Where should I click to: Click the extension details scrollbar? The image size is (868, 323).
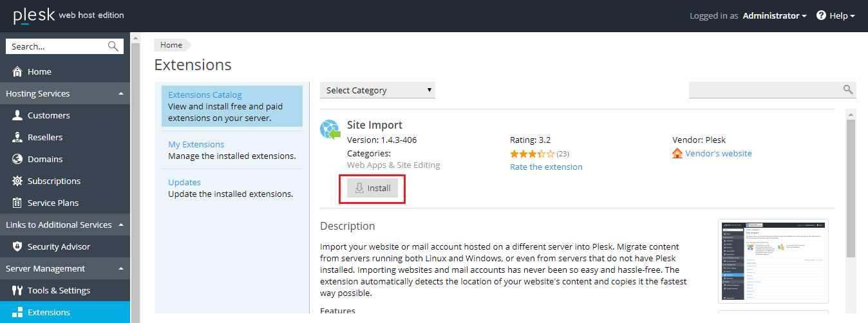click(x=851, y=188)
